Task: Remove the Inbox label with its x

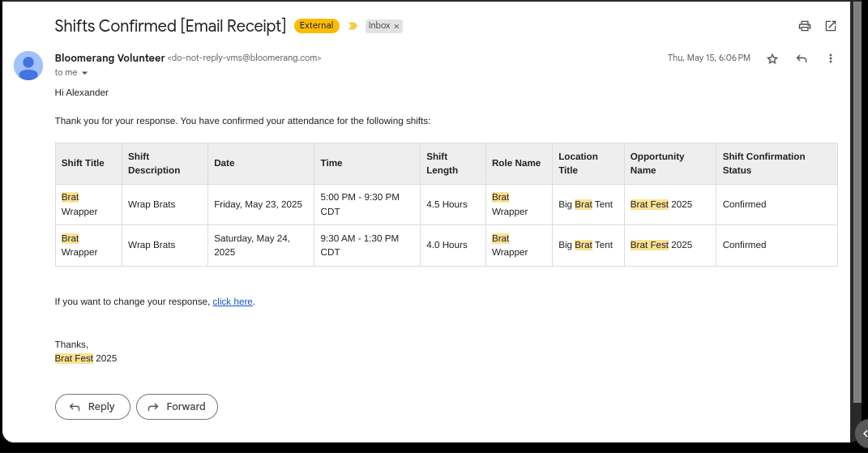Action: pyautogui.click(x=396, y=26)
